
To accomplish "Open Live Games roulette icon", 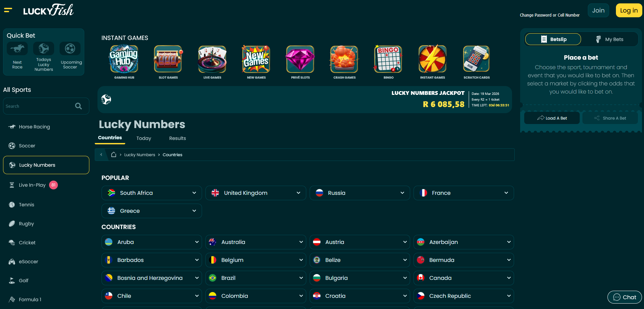I will click(212, 60).
